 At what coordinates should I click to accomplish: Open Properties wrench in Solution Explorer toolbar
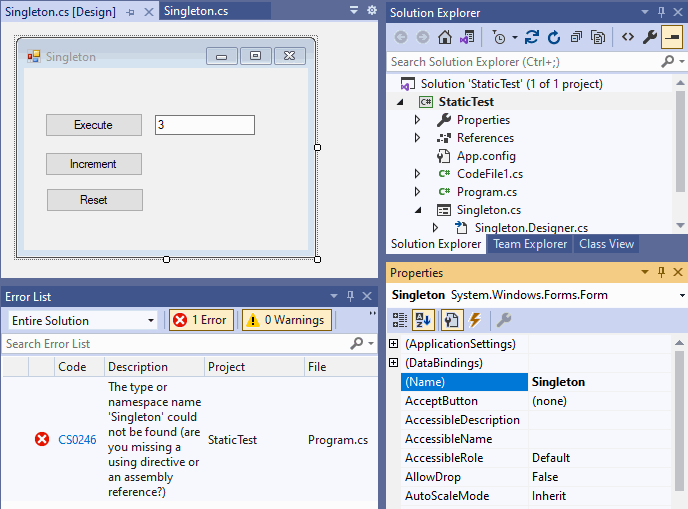[x=650, y=37]
